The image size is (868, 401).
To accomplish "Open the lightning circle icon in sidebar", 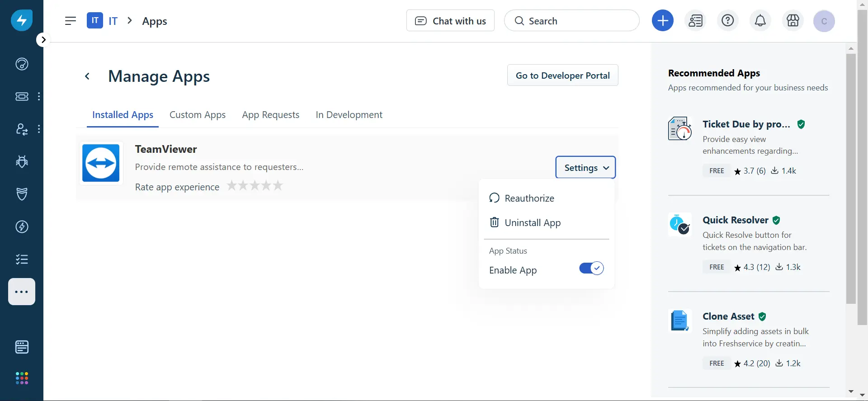I will [x=22, y=226].
